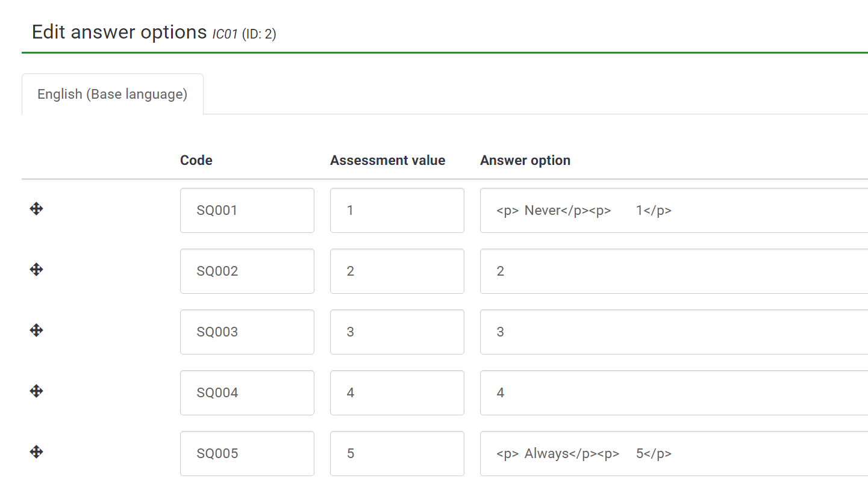
Task: Click assessment value field containing 1
Action: [x=397, y=211]
